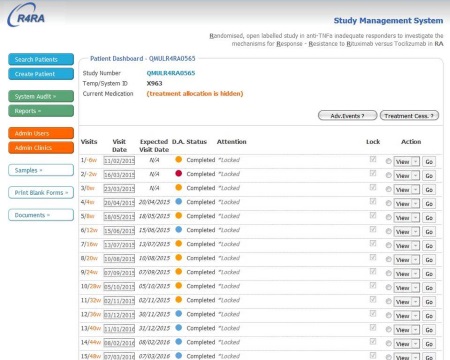Toggle lock checkbox for visit 6/12w
Screen dimensions: 450x360
pos(373,229)
